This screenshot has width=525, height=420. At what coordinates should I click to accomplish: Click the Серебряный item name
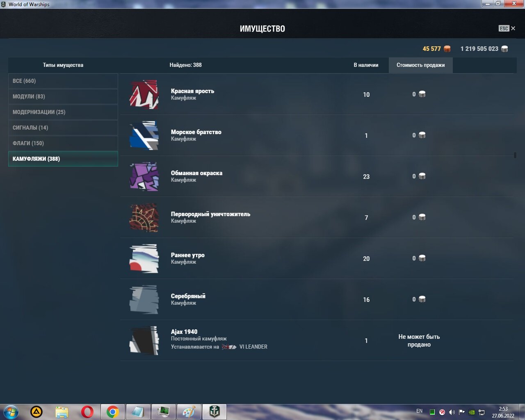(188, 296)
